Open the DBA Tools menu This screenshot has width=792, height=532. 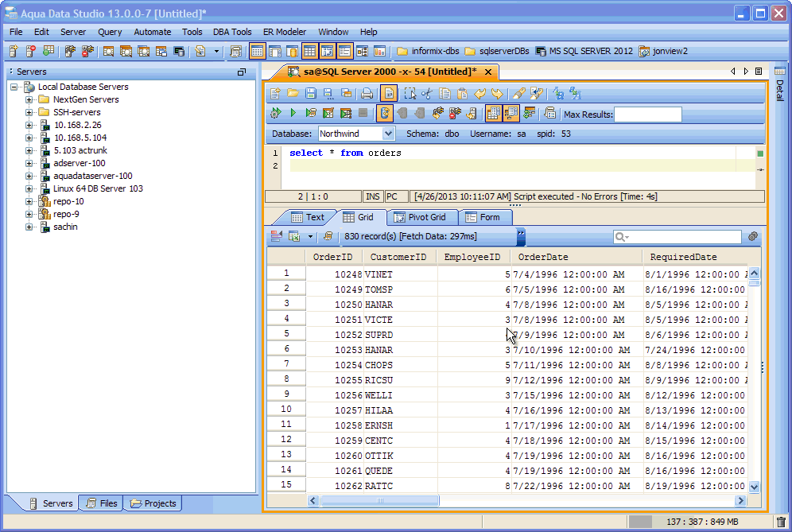(232, 32)
